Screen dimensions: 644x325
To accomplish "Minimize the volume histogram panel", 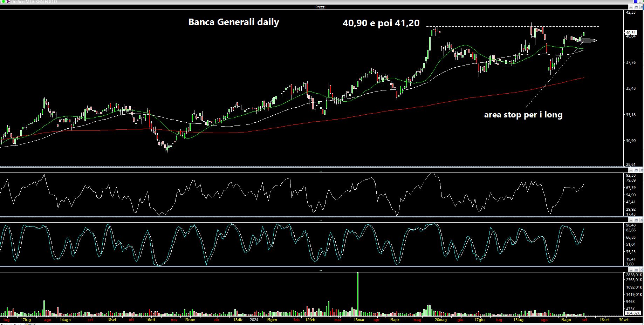I will [631, 270].
